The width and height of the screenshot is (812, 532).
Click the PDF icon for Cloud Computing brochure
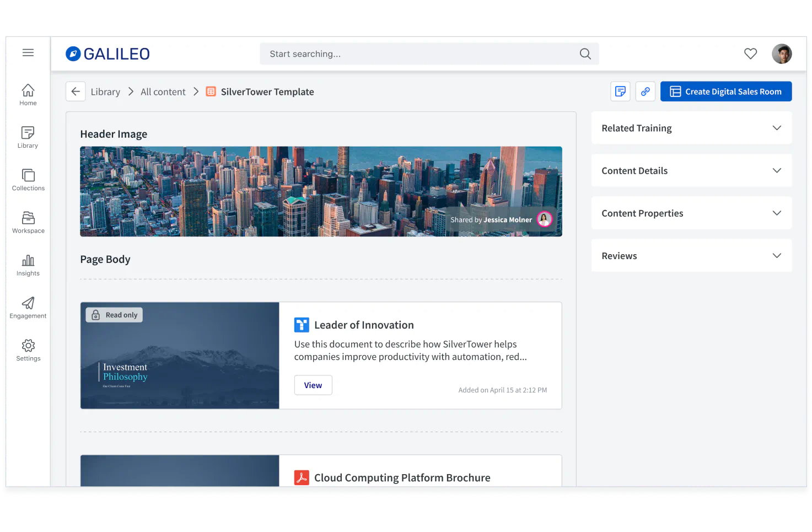(x=302, y=477)
